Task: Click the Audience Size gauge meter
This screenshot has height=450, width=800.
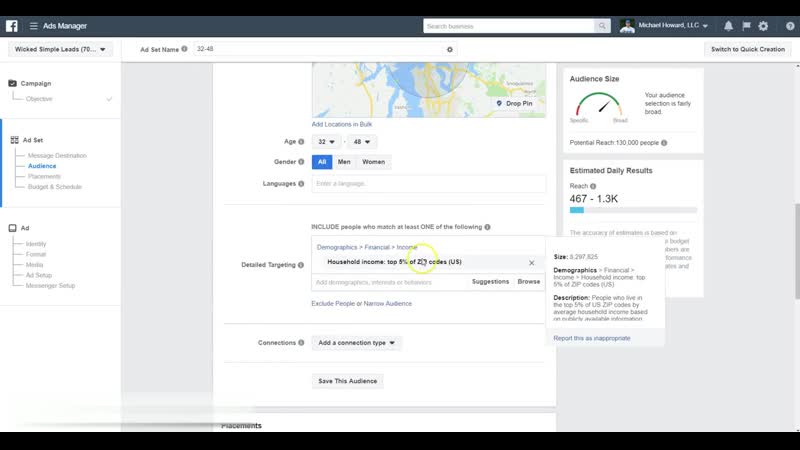Action: pyautogui.click(x=598, y=106)
